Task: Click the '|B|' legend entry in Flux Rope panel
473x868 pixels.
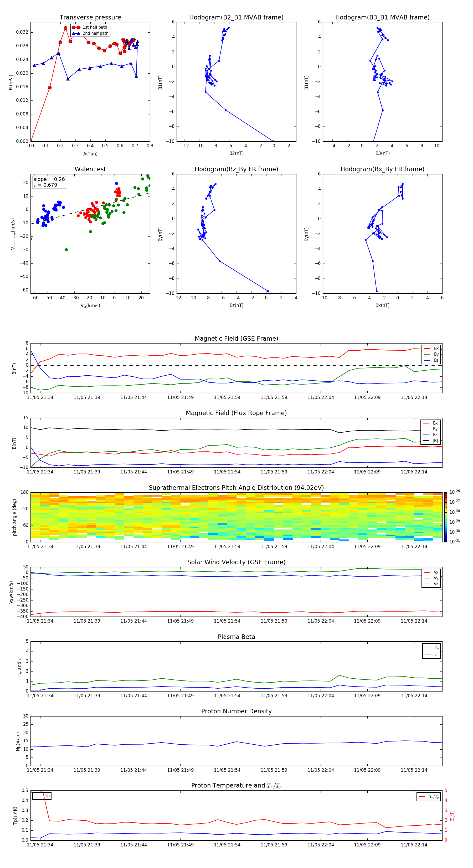Action: [x=431, y=441]
